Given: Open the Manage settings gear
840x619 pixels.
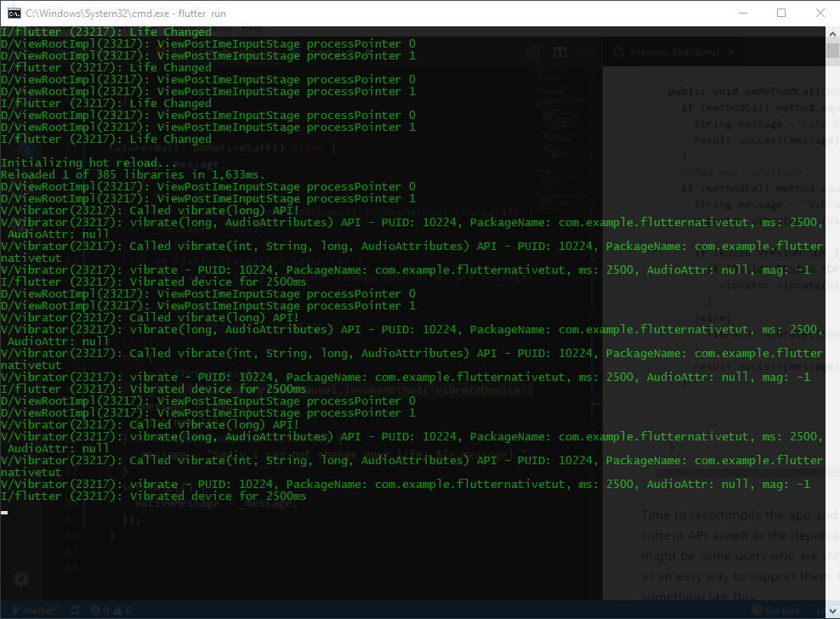Looking at the screenshot, I should pyautogui.click(x=21, y=579).
